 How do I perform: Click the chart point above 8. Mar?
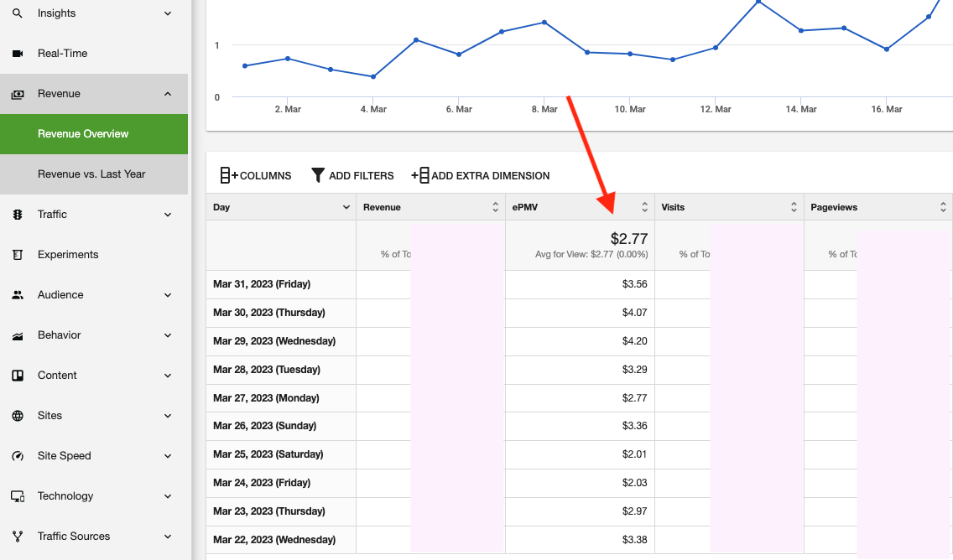[x=544, y=23]
